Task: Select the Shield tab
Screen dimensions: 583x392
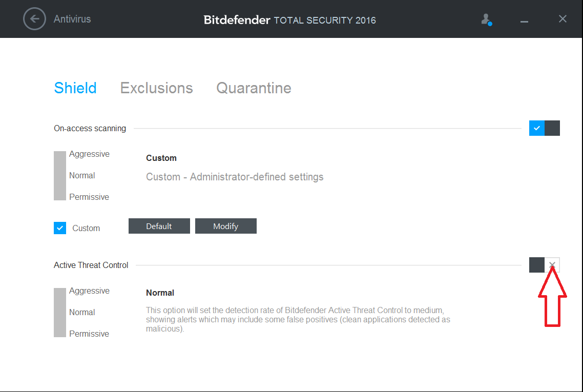Action: point(75,88)
